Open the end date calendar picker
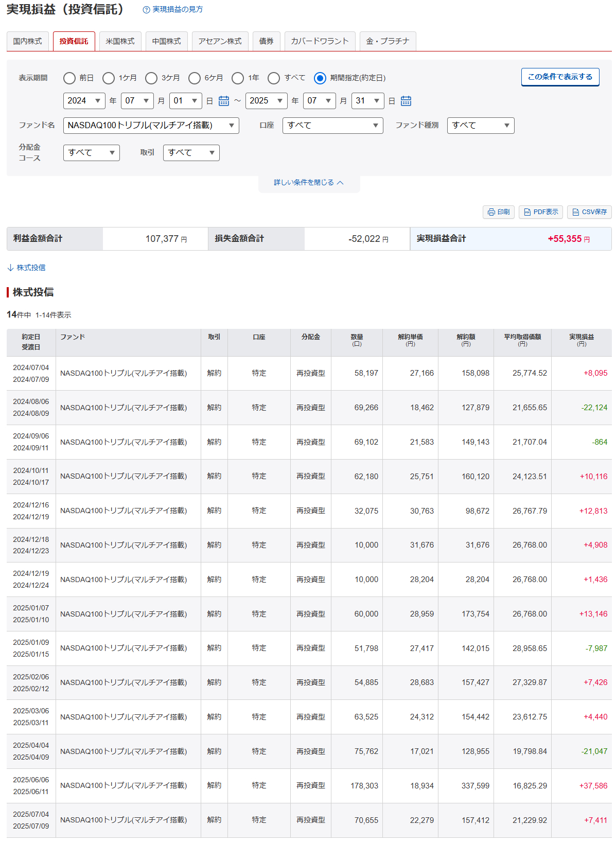 coord(406,101)
